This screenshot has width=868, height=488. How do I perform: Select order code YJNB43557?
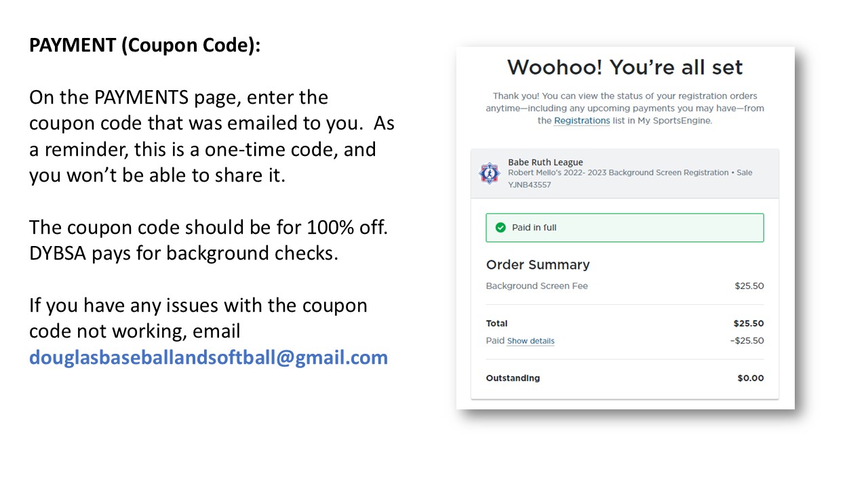pos(530,185)
